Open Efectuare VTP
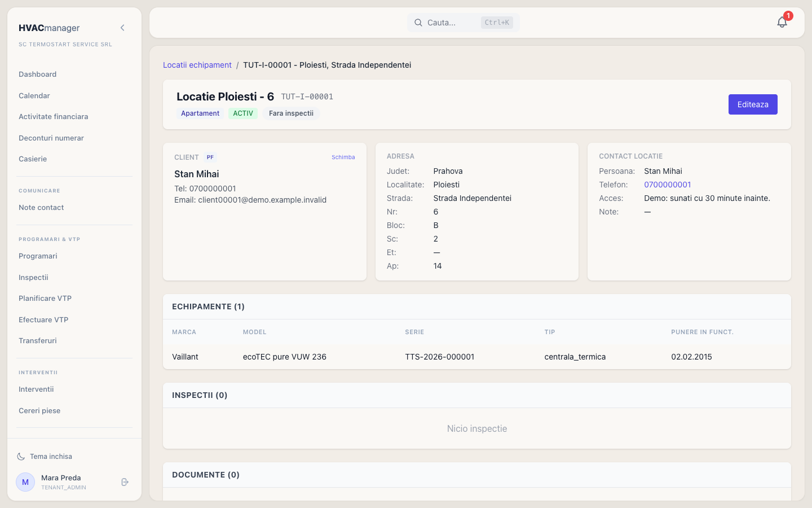 (x=43, y=320)
